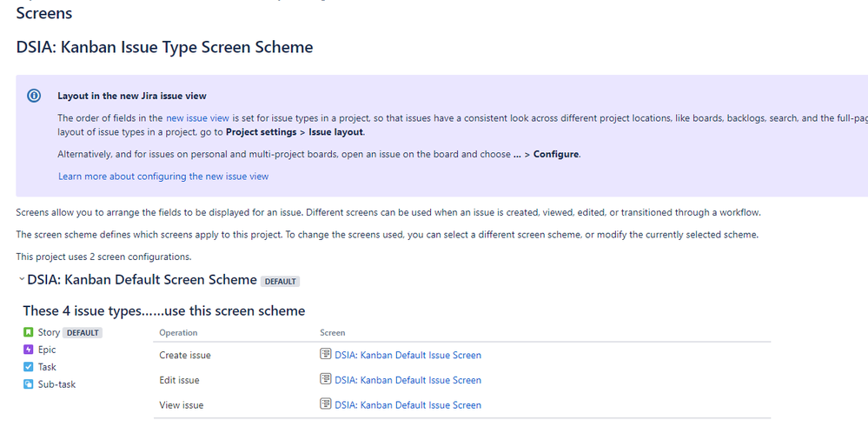
Task: Open the 'new issue view' link
Action: [197, 118]
